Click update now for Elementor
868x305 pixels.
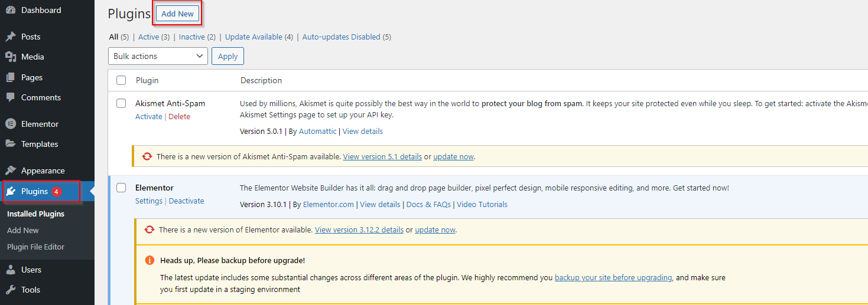[435, 229]
